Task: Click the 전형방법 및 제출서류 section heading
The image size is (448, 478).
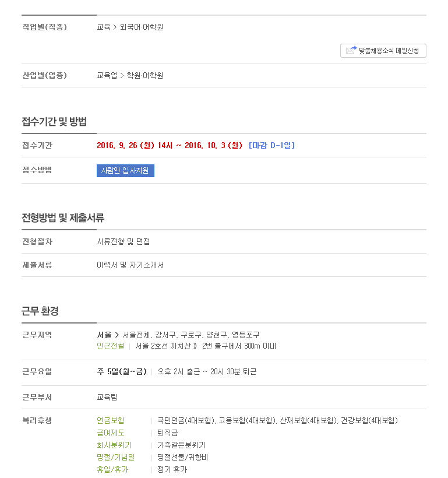Action: pos(63,217)
